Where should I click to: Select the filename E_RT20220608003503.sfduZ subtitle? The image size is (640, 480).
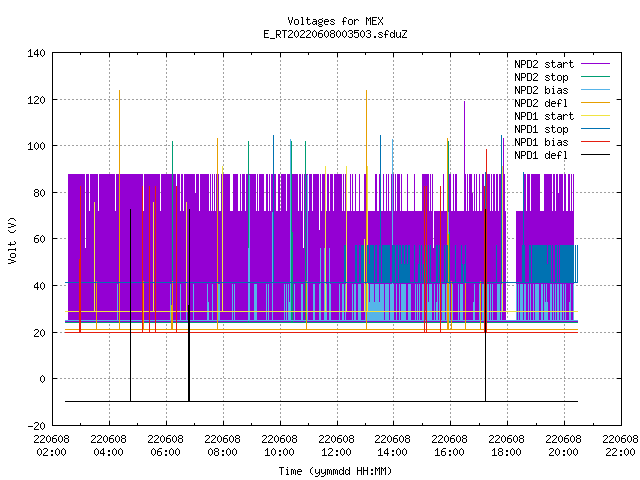click(x=335, y=34)
